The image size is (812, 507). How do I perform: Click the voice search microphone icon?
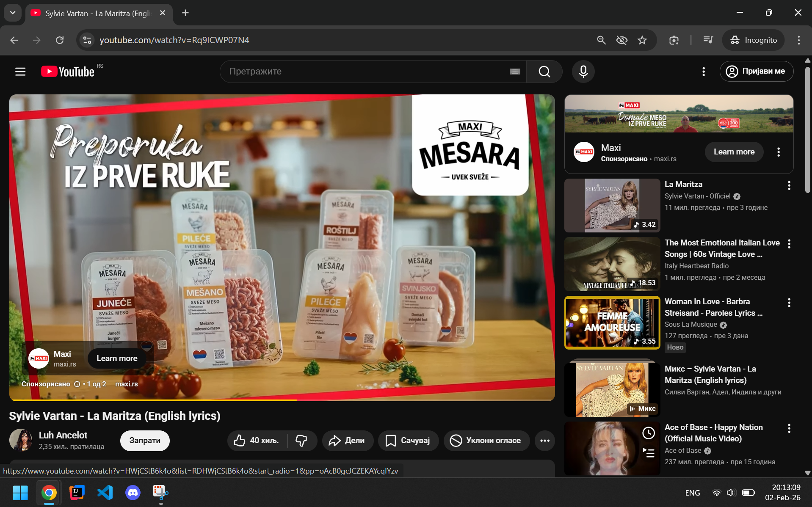tap(583, 72)
